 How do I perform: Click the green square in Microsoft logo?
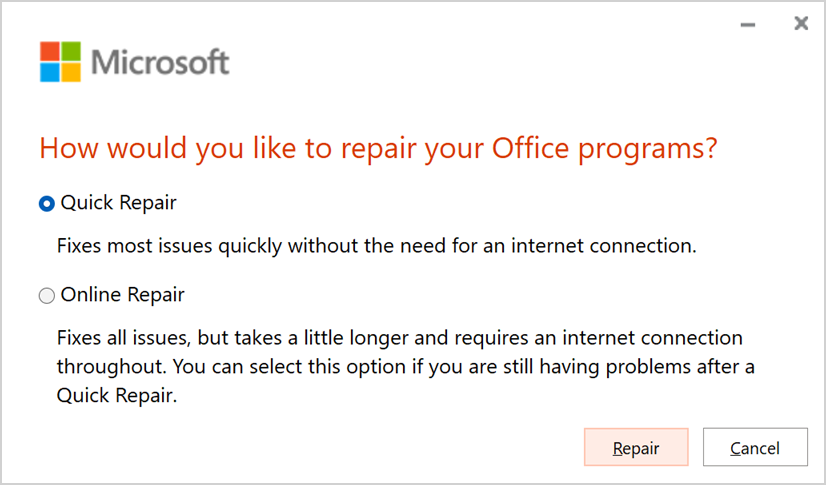pyautogui.click(x=70, y=51)
